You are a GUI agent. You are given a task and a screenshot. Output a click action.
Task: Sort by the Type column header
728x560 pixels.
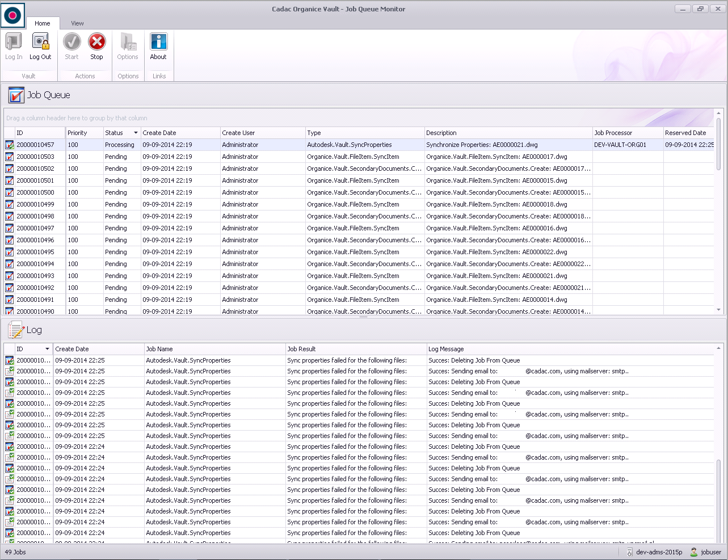pyautogui.click(x=365, y=133)
